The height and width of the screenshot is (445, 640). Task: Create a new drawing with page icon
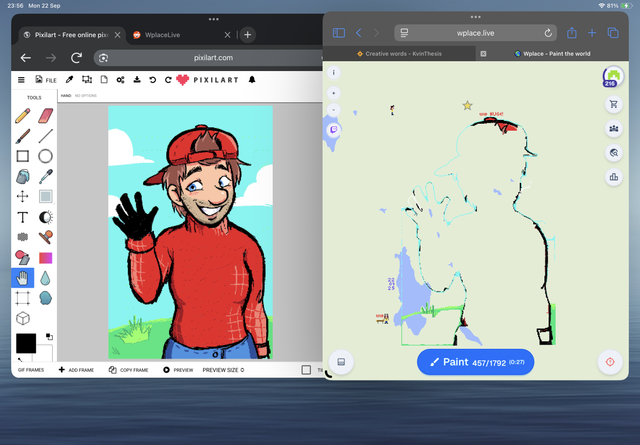point(104,80)
